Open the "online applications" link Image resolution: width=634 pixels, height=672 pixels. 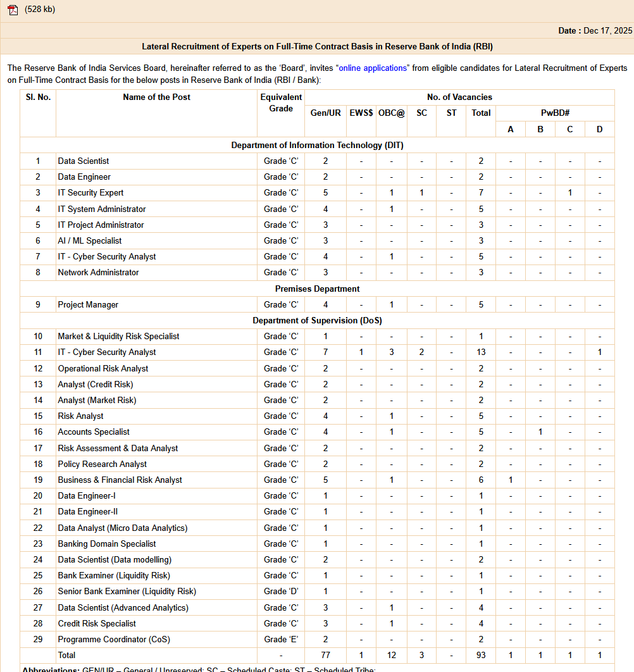tap(372, 68)
